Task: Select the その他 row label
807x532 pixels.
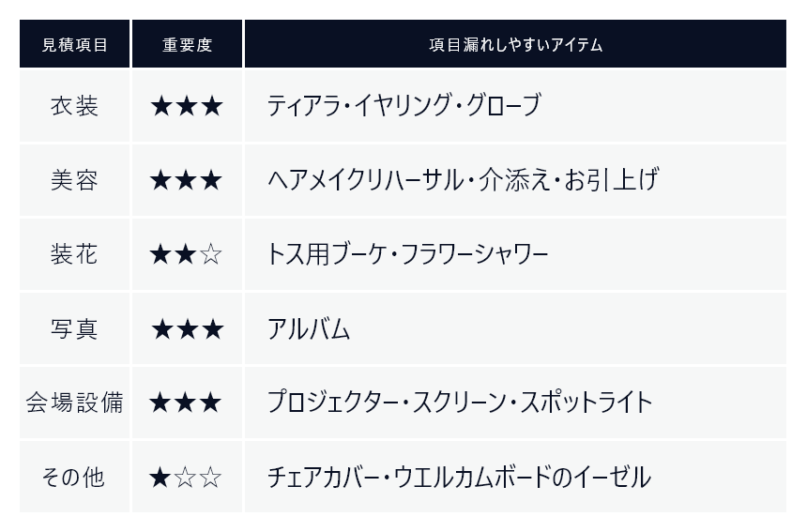Action: point(75,477)
